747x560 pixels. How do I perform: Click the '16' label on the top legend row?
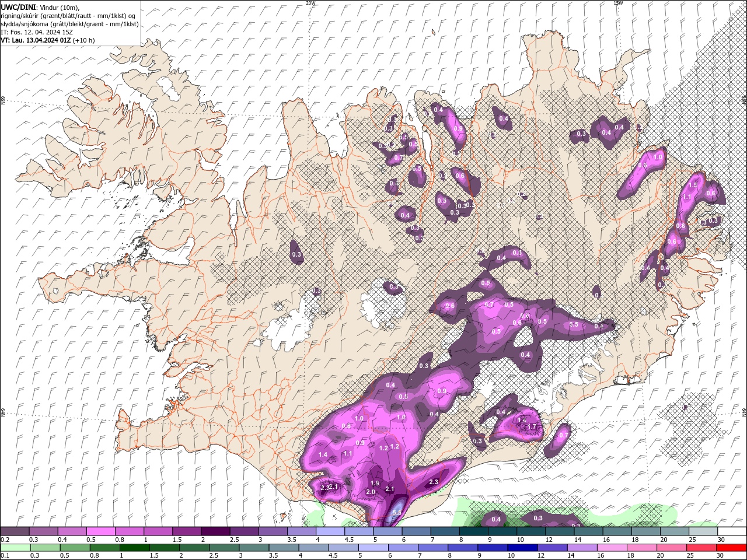click(605, 540)
